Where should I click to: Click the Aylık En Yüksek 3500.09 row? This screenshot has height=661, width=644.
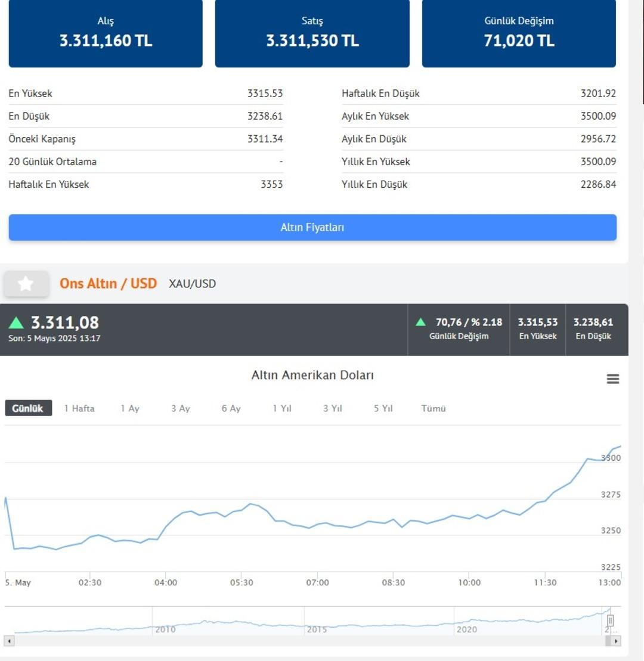[479, 116]
